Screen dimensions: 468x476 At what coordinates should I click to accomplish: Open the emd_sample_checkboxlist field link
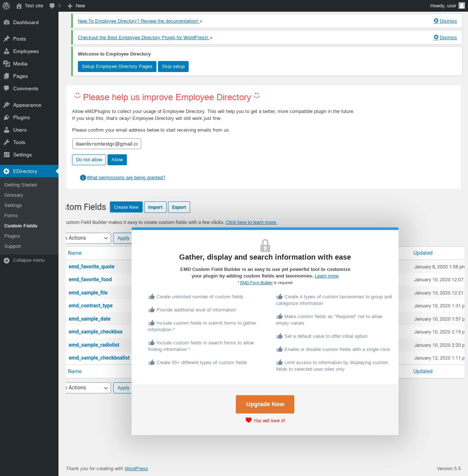[x=99, y=358]
